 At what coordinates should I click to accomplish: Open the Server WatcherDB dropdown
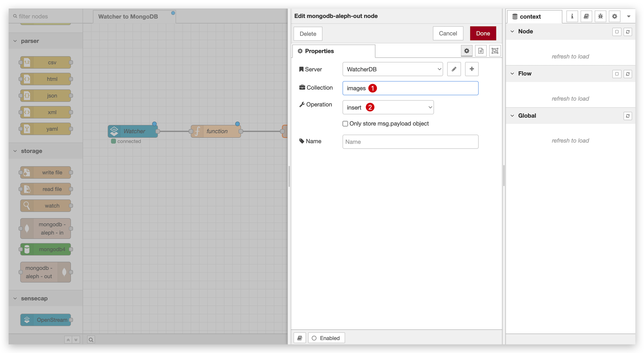click(x=393, y=69)
